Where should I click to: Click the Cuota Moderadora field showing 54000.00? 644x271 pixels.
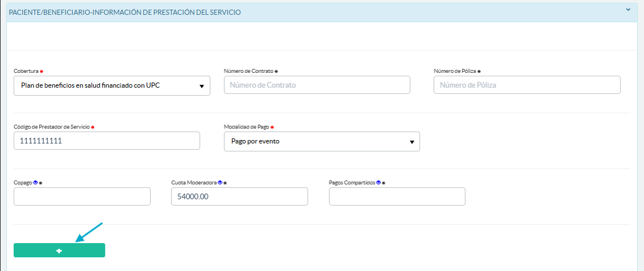tap(239, 196)
